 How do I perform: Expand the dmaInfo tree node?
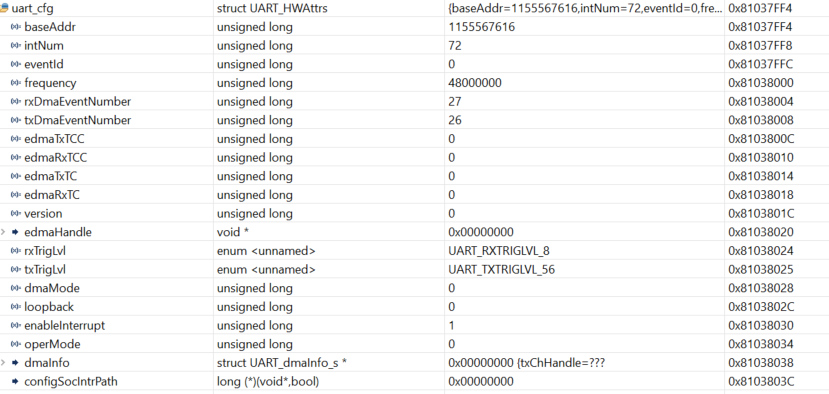tap(3, 363)
